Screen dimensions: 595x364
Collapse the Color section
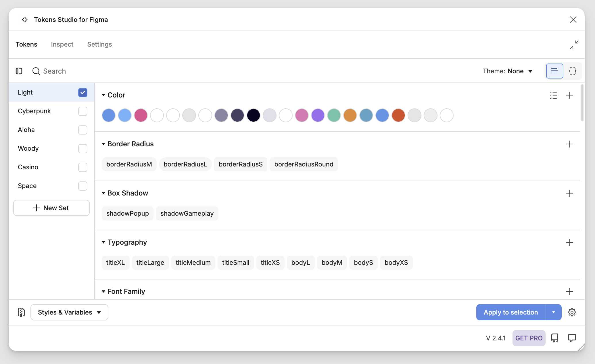[103, 95]
